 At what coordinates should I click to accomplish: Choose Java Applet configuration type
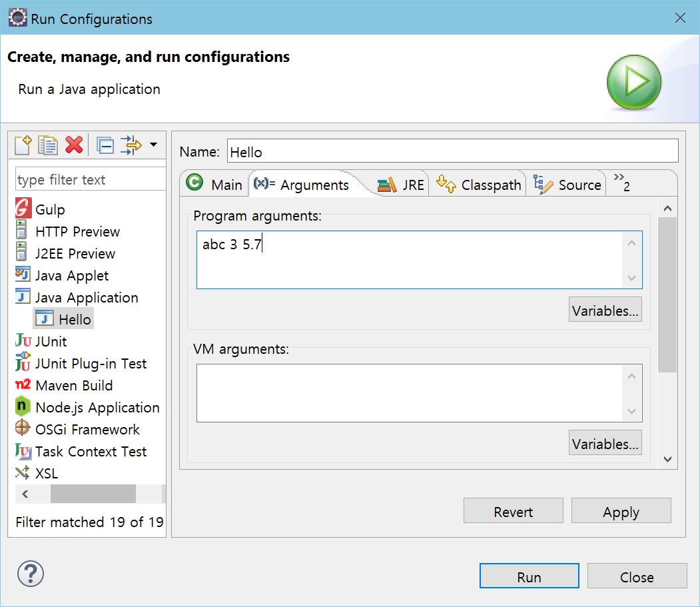tap(62, 275)
